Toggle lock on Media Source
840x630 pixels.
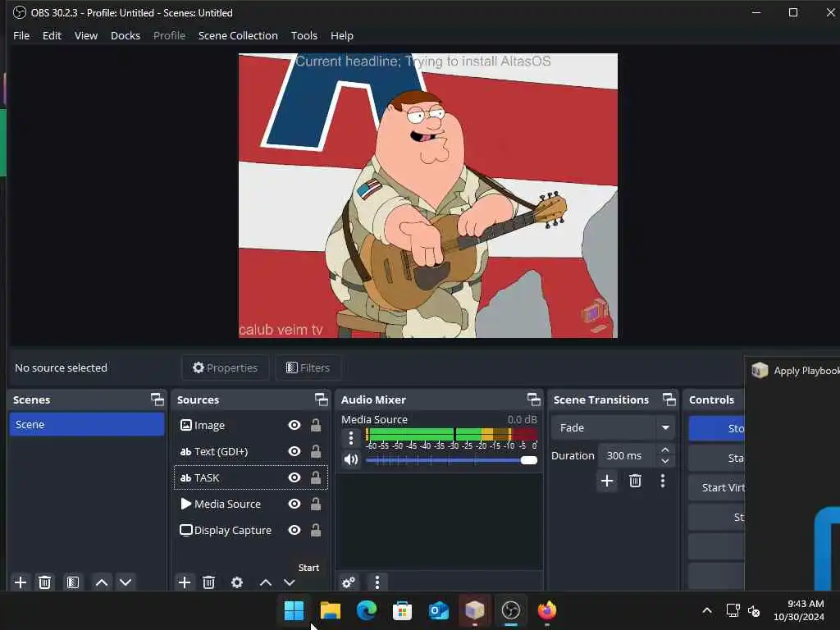click(316, 504)
